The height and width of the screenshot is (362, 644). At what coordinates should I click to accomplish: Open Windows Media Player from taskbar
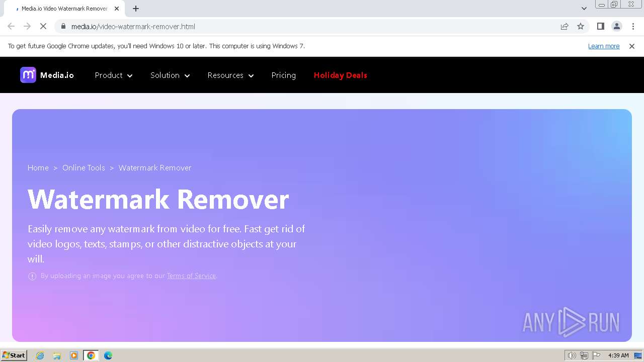(x=74, y=355)
